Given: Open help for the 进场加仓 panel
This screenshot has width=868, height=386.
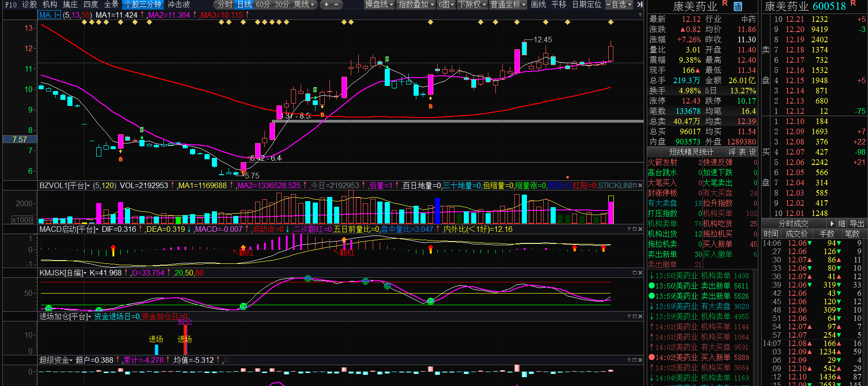Looking at the screenshot, I should (x=629, y=316).
